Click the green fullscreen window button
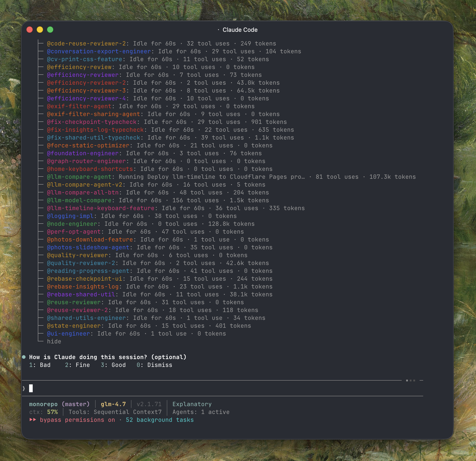This screenshot has height=461, width=476. (x=50, y=30)
